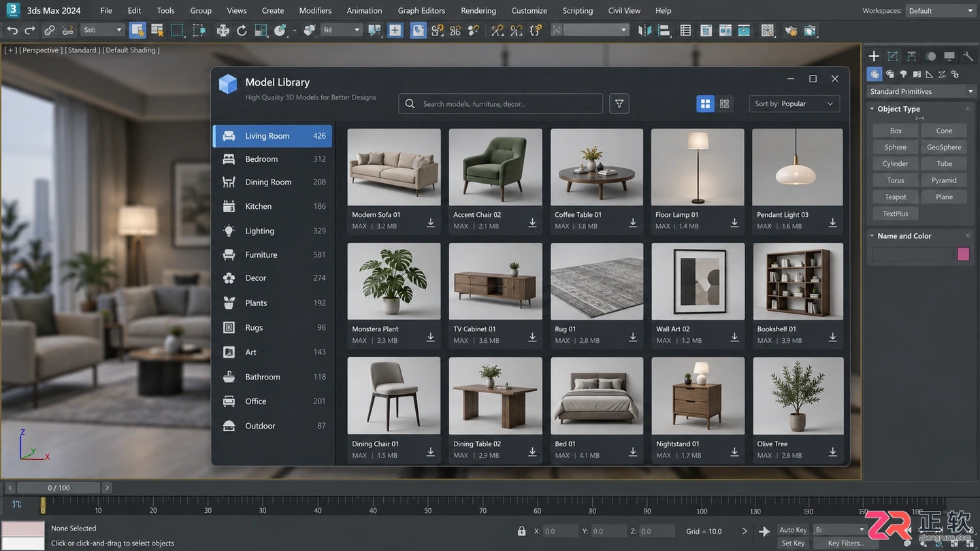The image size is (980, 551).
Task: Click the Model Library search field
Action: pos(501,103)
